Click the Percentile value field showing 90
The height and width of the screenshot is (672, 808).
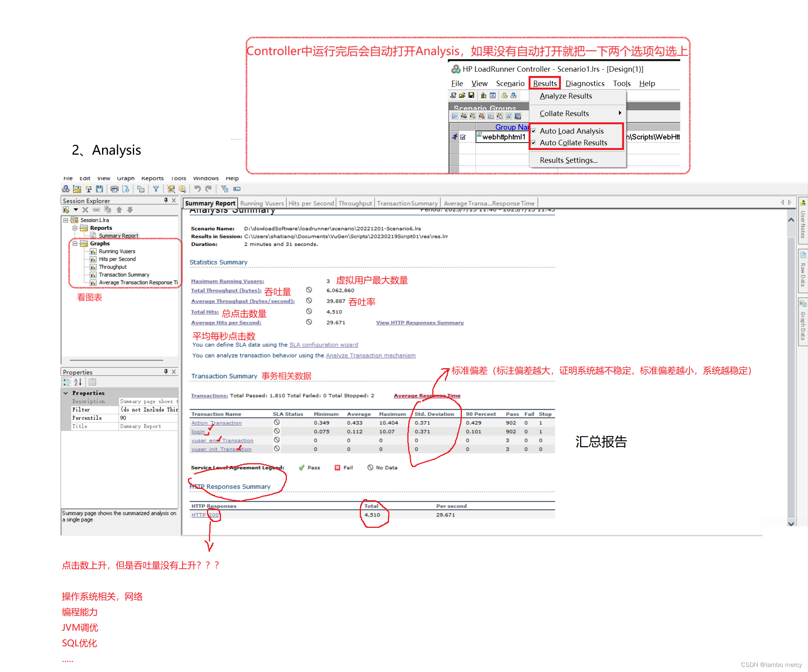148,418
